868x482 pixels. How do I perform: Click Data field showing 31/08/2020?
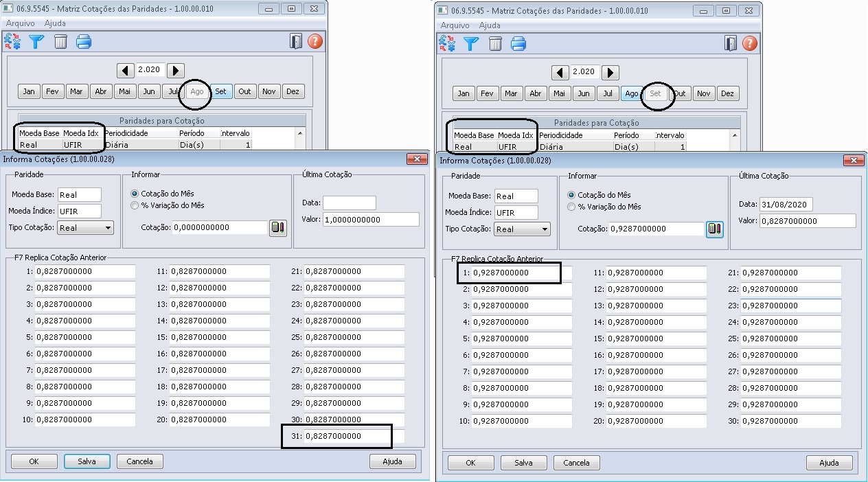(x=786, y=205)
